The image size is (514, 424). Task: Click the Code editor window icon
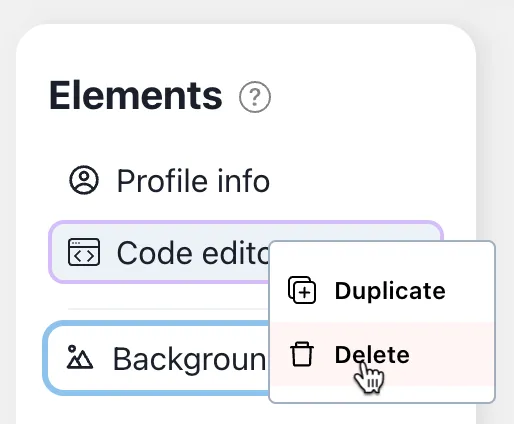pos(84,252)
